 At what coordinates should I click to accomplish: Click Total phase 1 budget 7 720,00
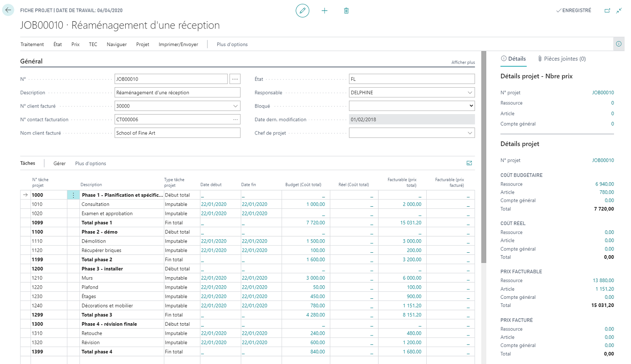point(316,223)
